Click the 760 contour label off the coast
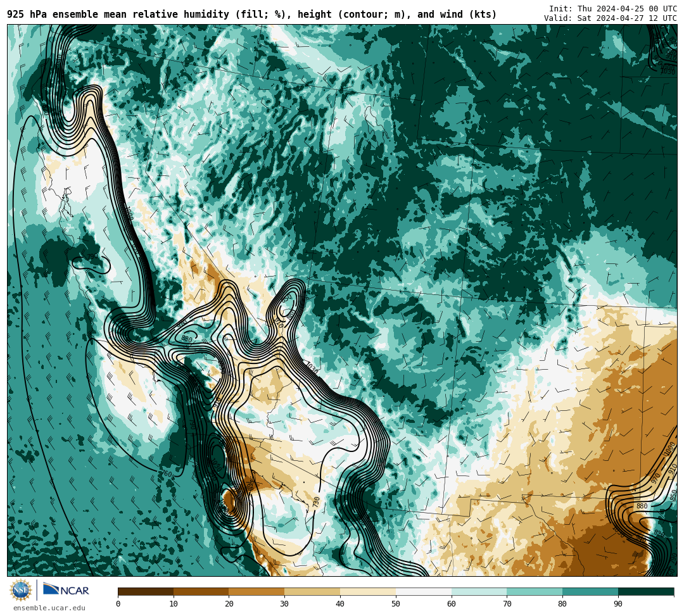684x616 pixels. click(168, 474)
